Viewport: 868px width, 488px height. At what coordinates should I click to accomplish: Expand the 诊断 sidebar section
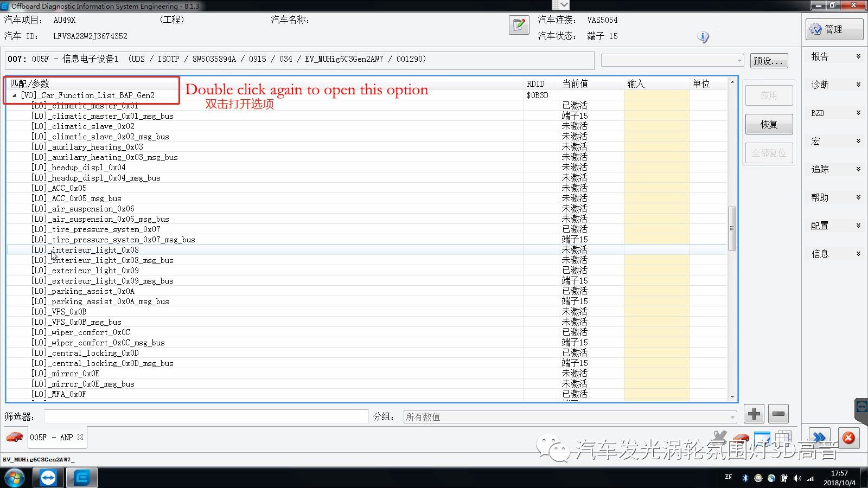tap(835, 85)
